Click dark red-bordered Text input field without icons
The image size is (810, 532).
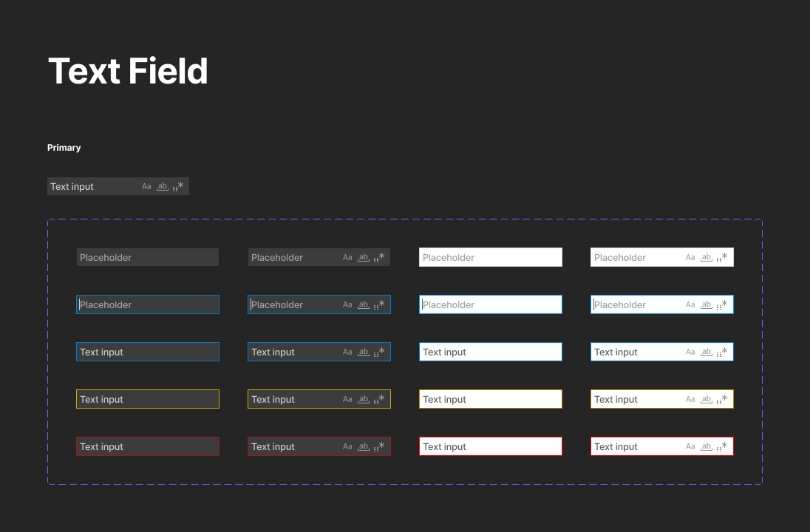pos(148,446)
